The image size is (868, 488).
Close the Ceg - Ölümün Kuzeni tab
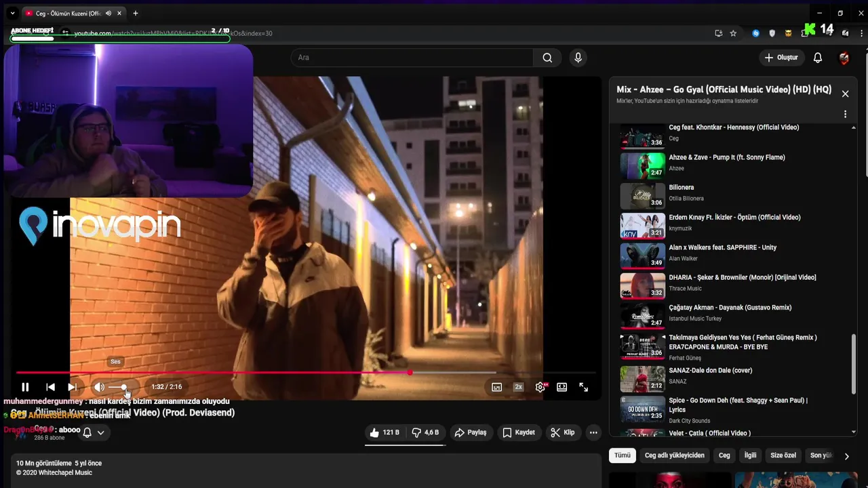point(120,13)
